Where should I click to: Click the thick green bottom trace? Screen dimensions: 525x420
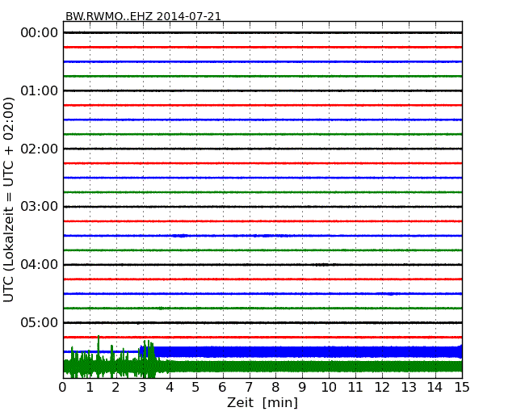pos(262,366)
